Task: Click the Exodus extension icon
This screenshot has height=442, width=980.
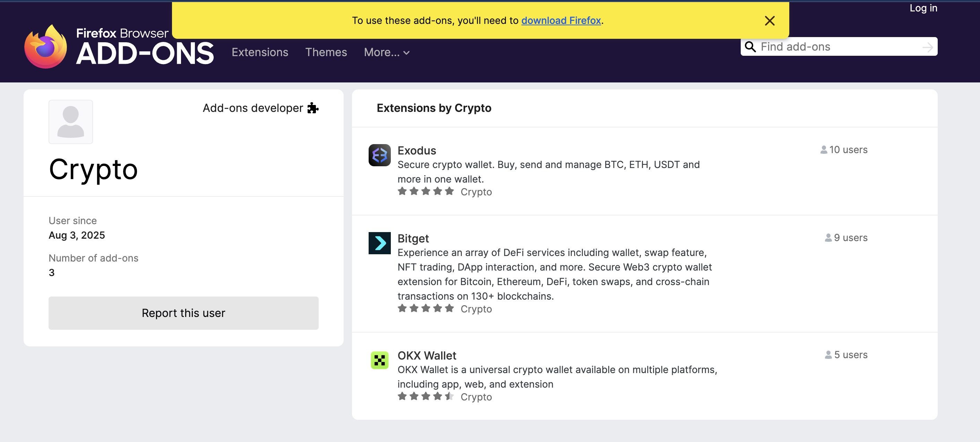Action: click(379, 155)
